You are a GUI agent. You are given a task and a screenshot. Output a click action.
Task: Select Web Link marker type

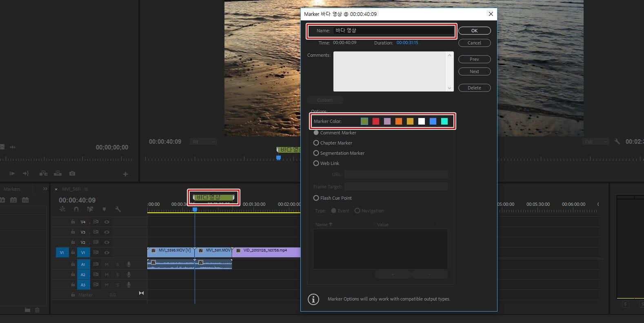316,163
